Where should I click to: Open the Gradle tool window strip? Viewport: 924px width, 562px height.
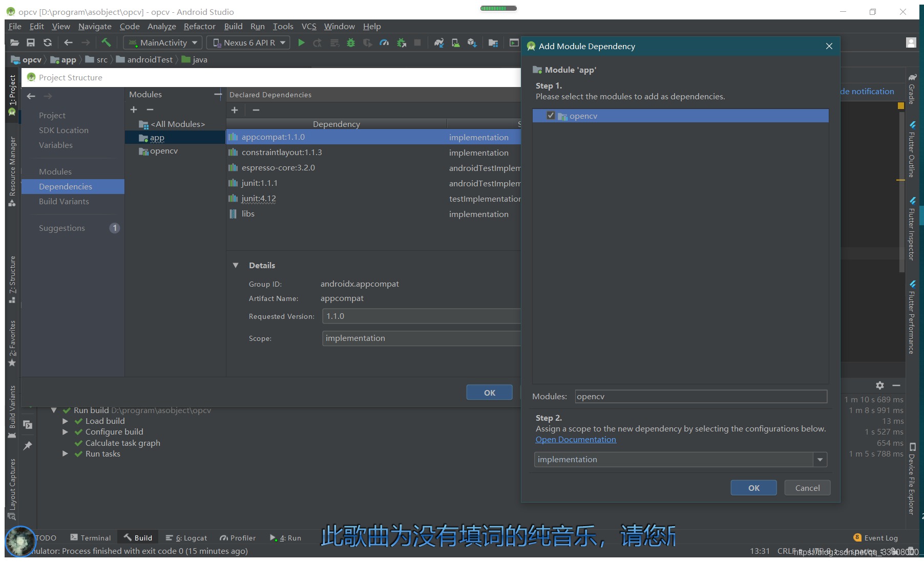pos(912,89)
